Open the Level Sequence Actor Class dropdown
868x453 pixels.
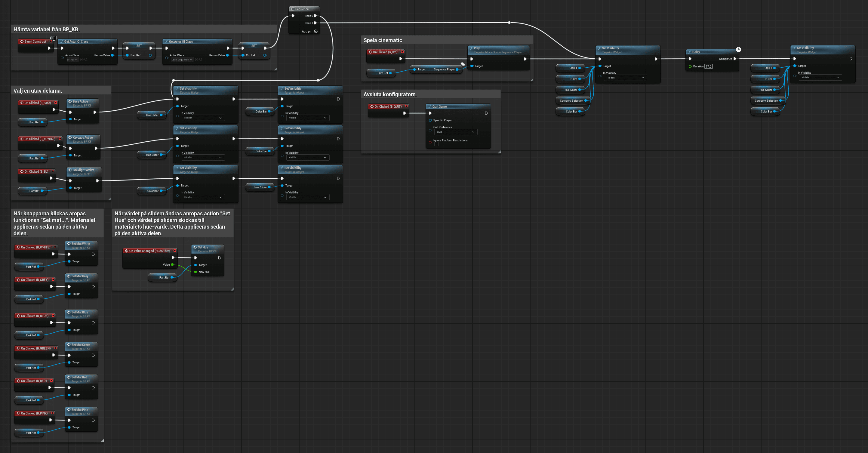[182, 60]
